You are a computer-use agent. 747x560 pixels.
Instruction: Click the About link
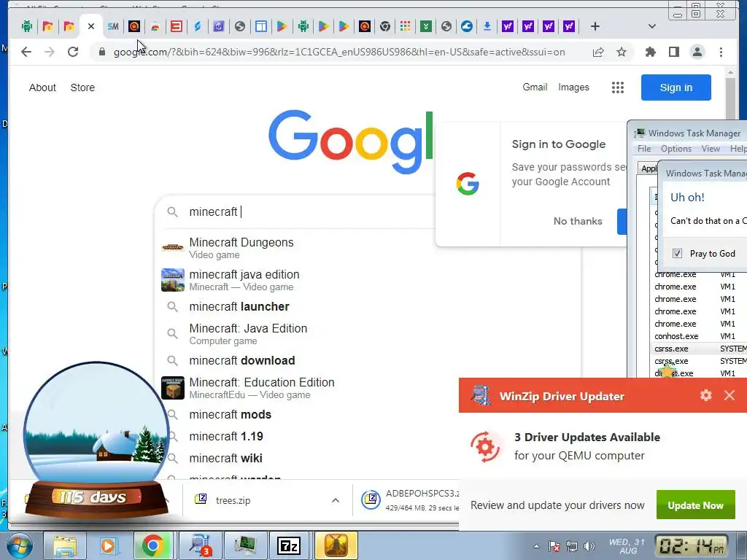click(x=42, y=87)
